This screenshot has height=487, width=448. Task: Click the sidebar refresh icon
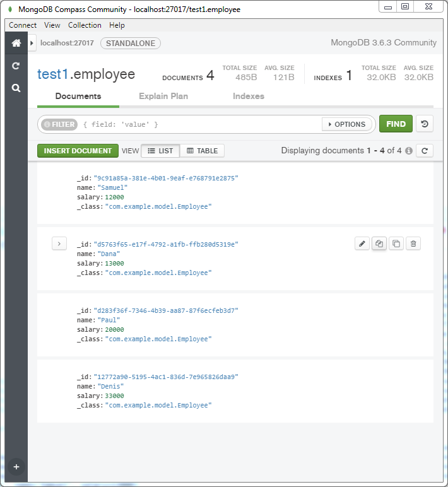click(16, 66)
